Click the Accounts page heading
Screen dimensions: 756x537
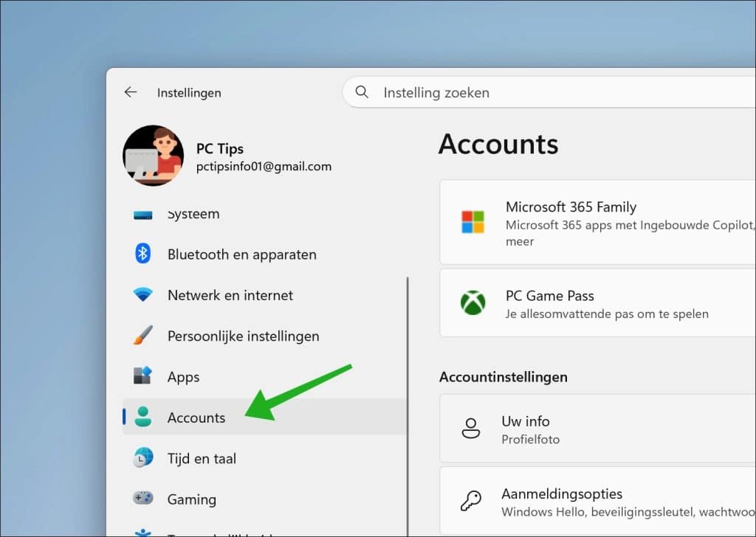point(498,144)
